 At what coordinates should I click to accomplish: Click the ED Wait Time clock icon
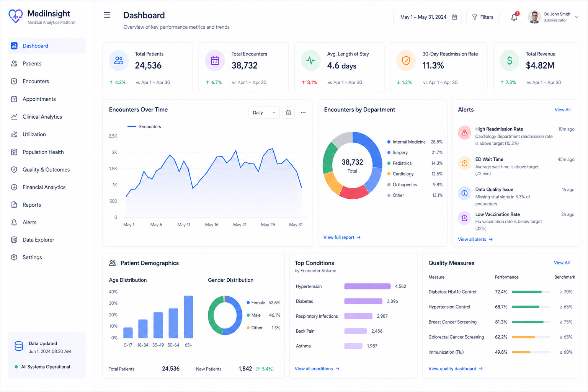tap(464, 163)
